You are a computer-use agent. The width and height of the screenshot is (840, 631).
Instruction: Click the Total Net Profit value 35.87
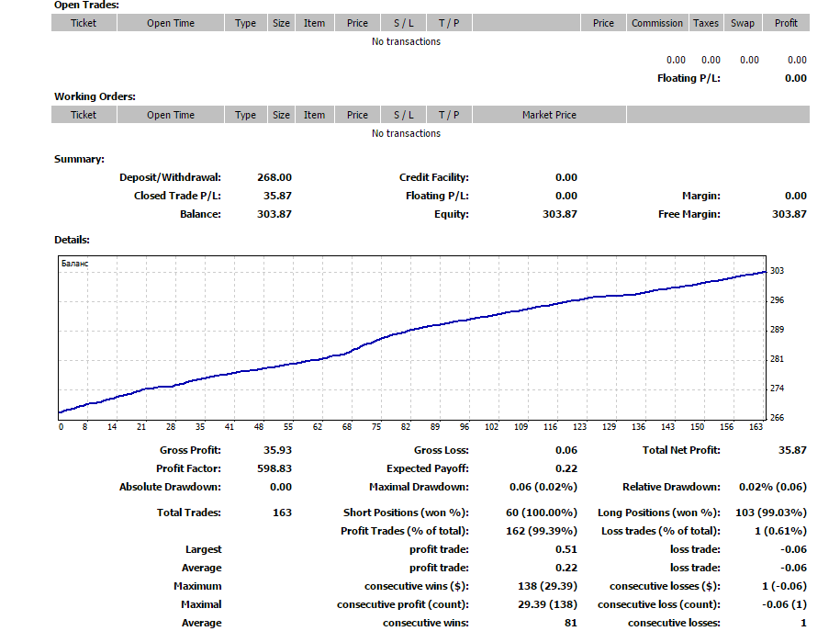point(792,450)
